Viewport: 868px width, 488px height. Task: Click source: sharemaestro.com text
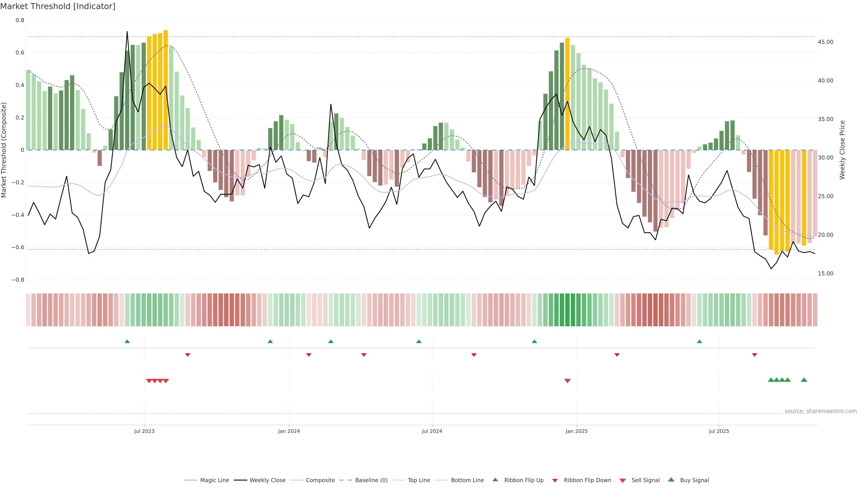pyautogui.click(x=821, y=411)
